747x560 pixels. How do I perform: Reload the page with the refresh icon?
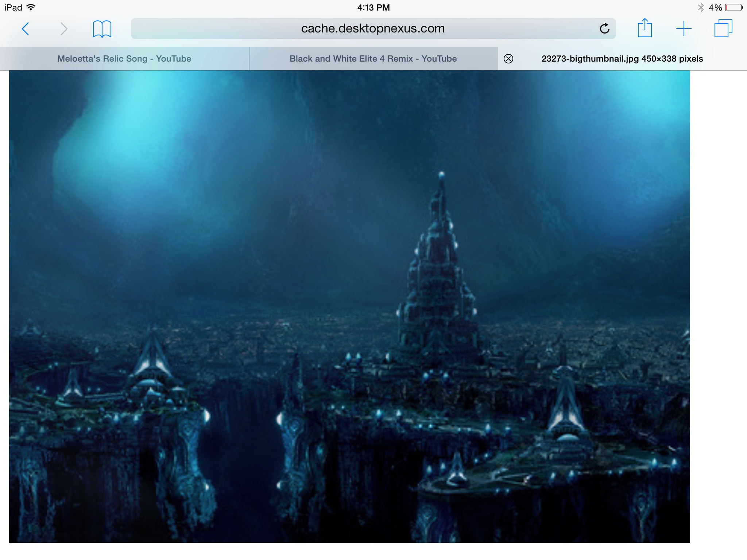(604, 28)
